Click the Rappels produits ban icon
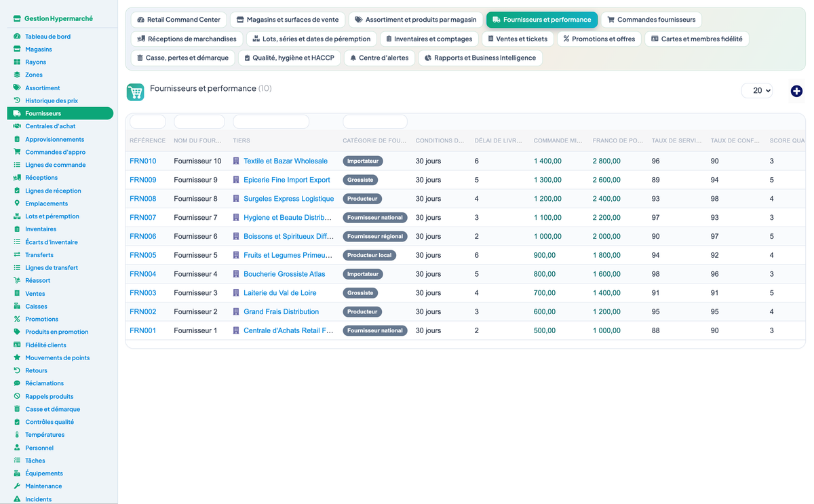The image size is (814, 504). coord(17,396)
